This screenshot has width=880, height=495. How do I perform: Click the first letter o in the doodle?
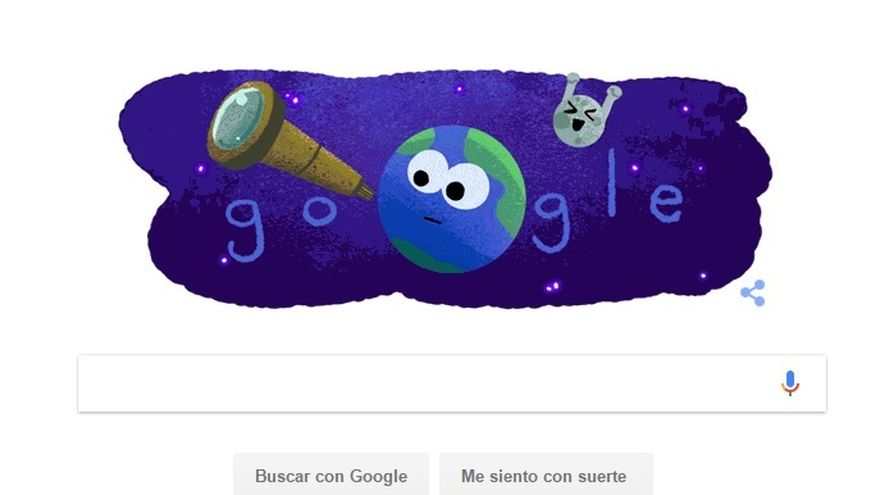point(320,210)
